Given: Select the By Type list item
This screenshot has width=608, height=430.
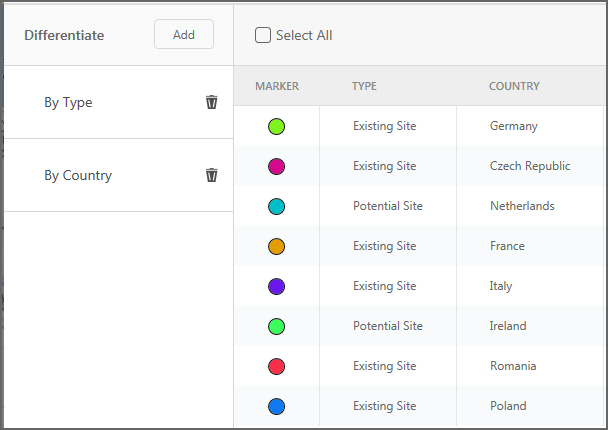Looking at the screenshot, I should point(68,102).
